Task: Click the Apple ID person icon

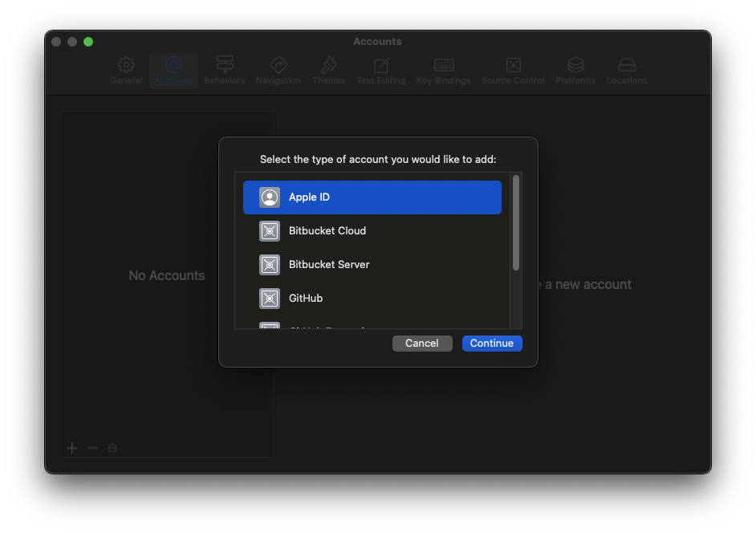Action: (x=270, y=197)
